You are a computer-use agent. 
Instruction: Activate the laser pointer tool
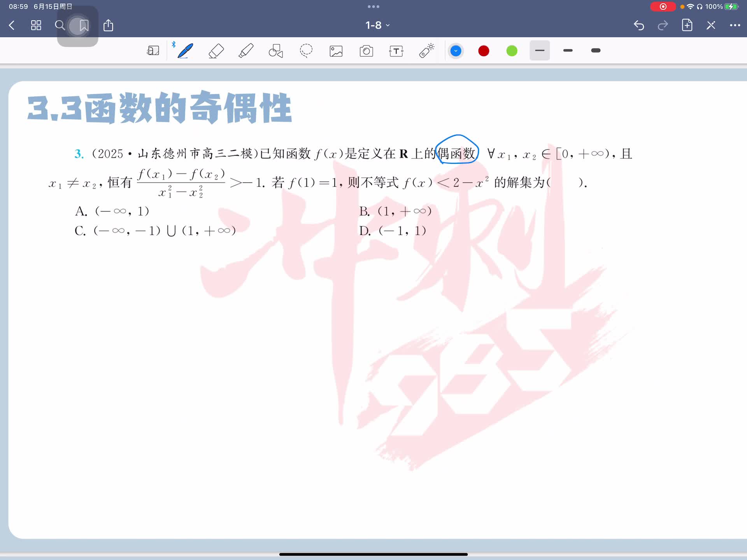pos(426,51)
